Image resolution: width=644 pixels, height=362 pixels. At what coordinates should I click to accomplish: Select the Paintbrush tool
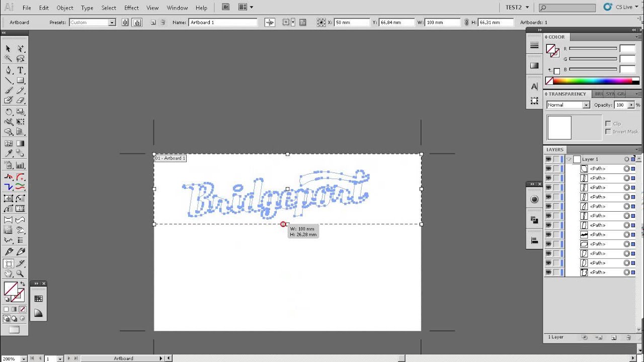point(8,90)
